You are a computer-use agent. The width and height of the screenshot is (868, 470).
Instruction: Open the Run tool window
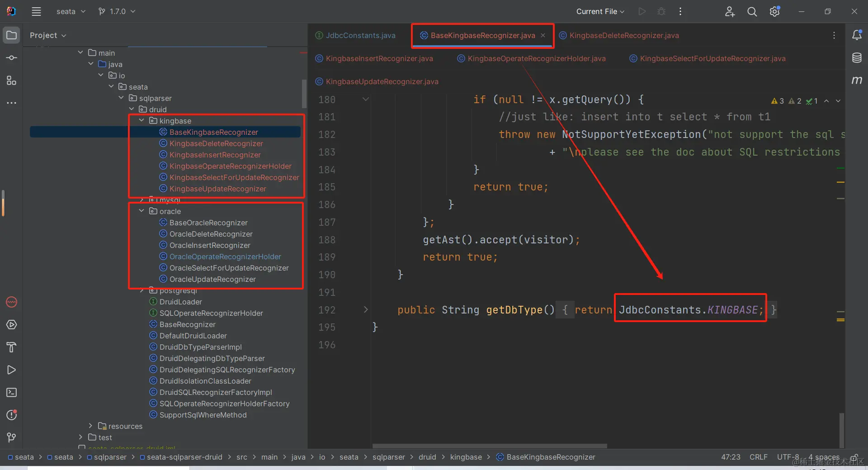[11, 370]
